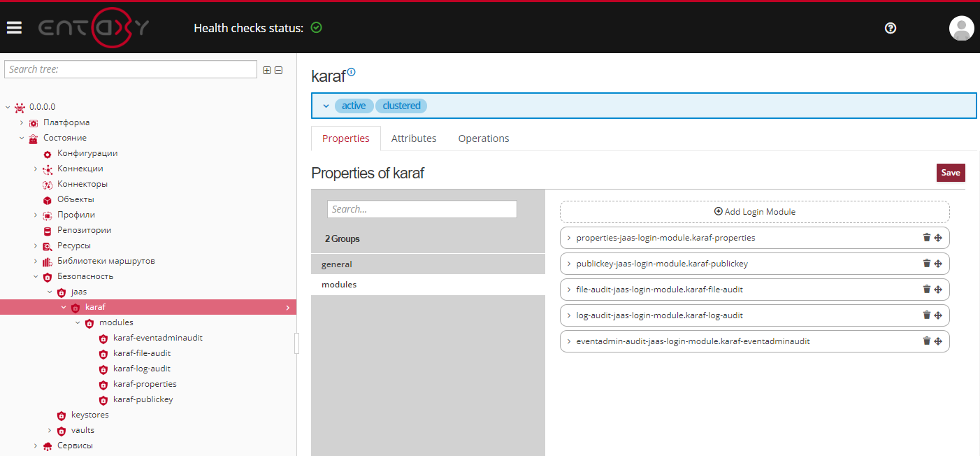
Task: Select the general properties group
Action: pyautogui.click(x=337, y=264)
